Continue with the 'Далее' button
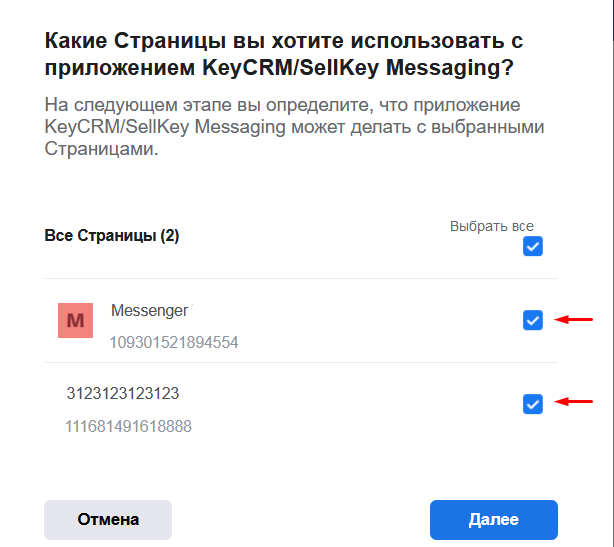Image resolution: width=614 pixels, height=547 pixels. click(x=493, y=520)
